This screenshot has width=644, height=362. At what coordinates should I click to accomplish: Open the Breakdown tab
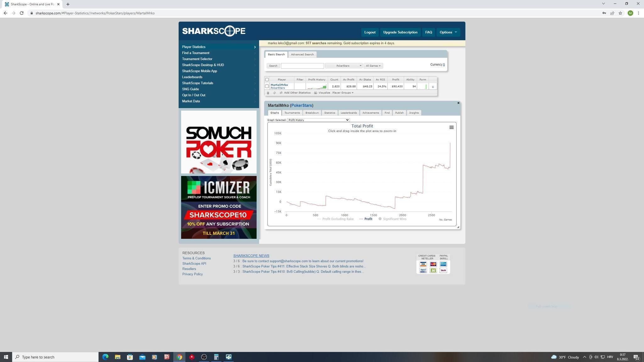click(x=312, y=113)
